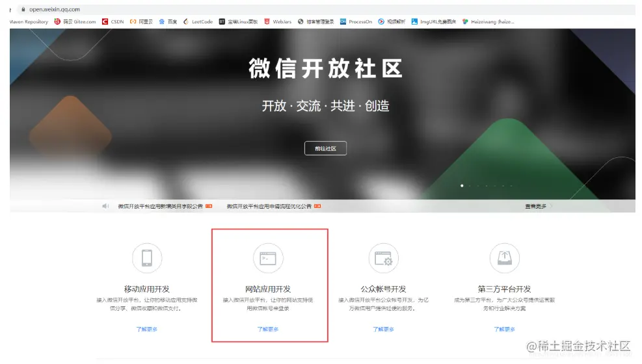Image resolution: width=642 pixels, height=364 pixels.
Task: Click the window-with-gear icon for 公众帐号开发
Action: 383,258
